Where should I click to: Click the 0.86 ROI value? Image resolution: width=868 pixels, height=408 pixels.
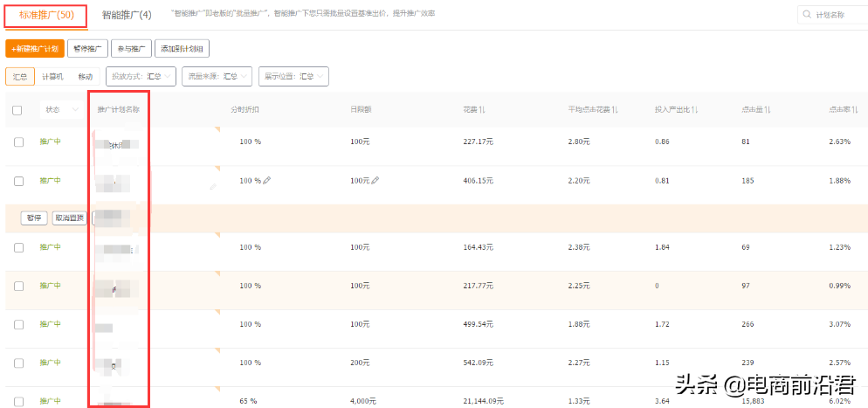[x=662, y=142]
